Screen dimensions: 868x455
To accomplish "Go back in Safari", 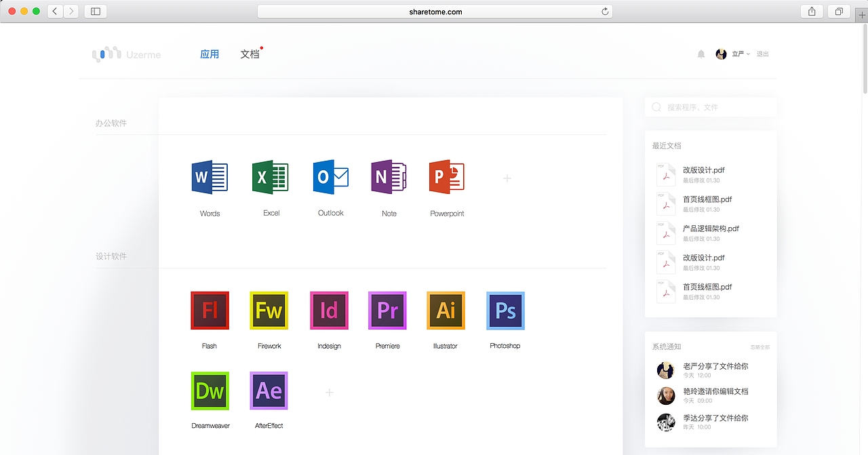I will pyautogui.click(x=55, y=12).
